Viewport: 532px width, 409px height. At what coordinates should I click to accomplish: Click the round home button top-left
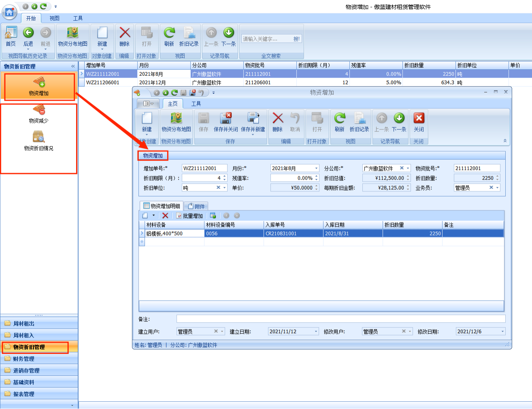(x=9, y=12)
